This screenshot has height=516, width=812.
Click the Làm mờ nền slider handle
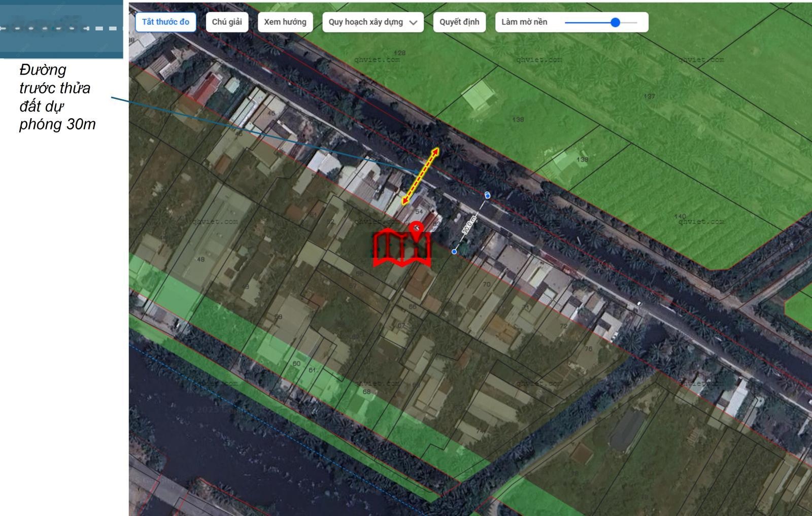pyautogui.click(x=615, y=22)
